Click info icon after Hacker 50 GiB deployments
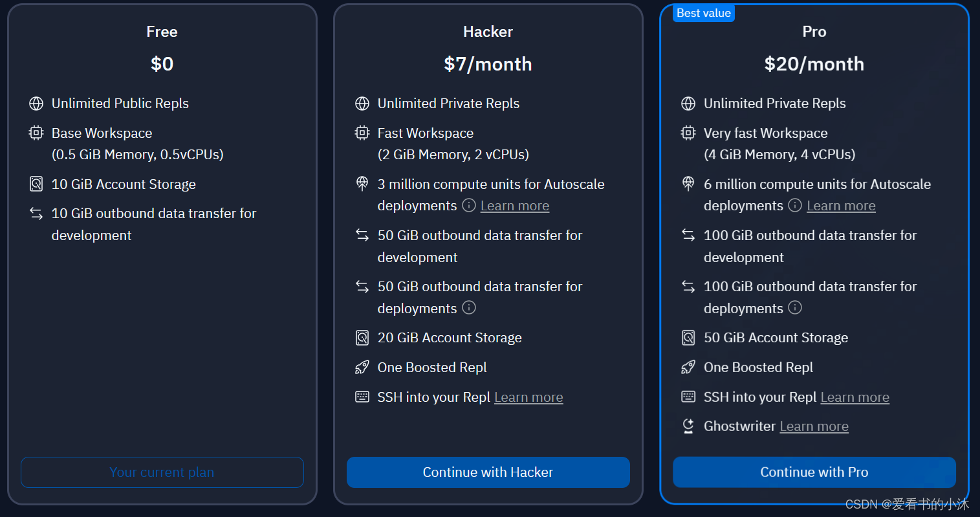 (469, 308)
